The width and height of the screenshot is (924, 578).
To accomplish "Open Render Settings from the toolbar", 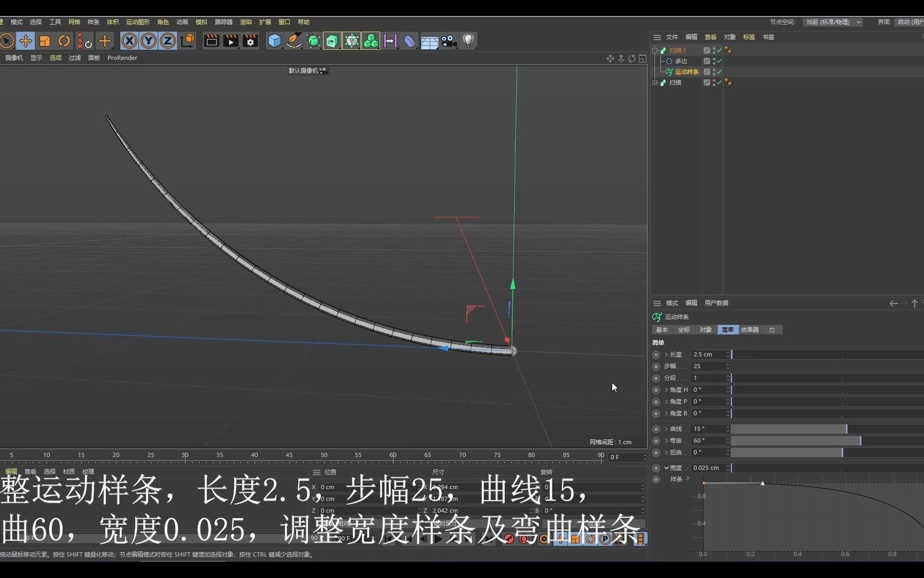I will point(250,41).
